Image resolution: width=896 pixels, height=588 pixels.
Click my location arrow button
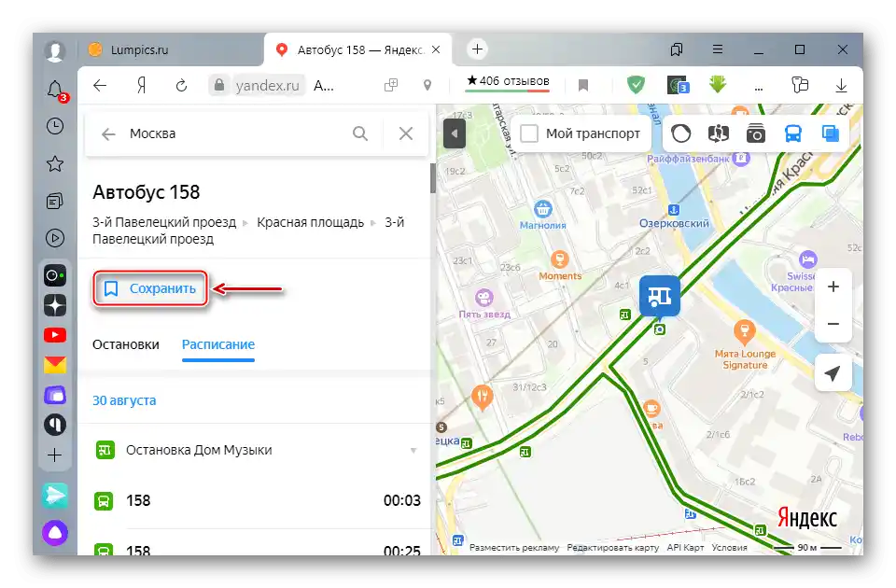(x=833, y=373)
